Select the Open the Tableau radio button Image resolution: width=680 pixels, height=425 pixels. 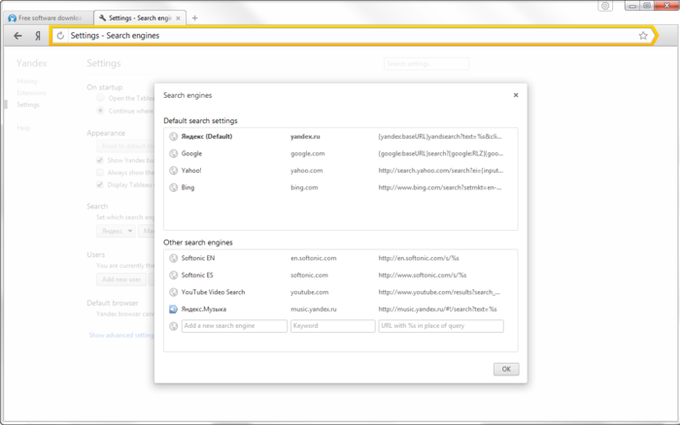point(100,98)
